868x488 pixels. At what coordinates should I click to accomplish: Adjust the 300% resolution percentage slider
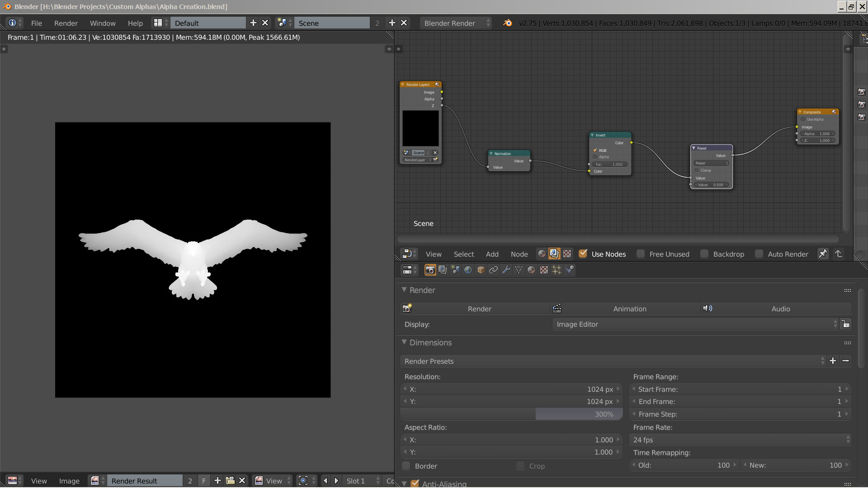pos(511,414)
